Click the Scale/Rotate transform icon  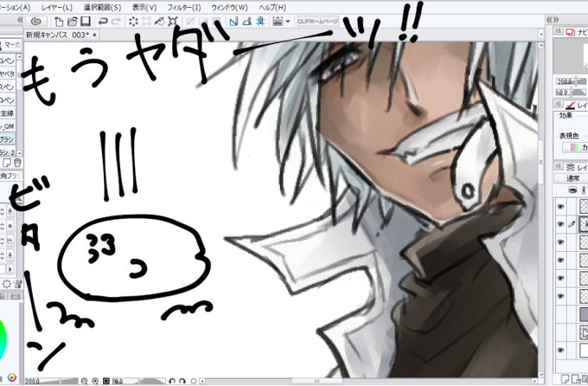click(146, 22)
